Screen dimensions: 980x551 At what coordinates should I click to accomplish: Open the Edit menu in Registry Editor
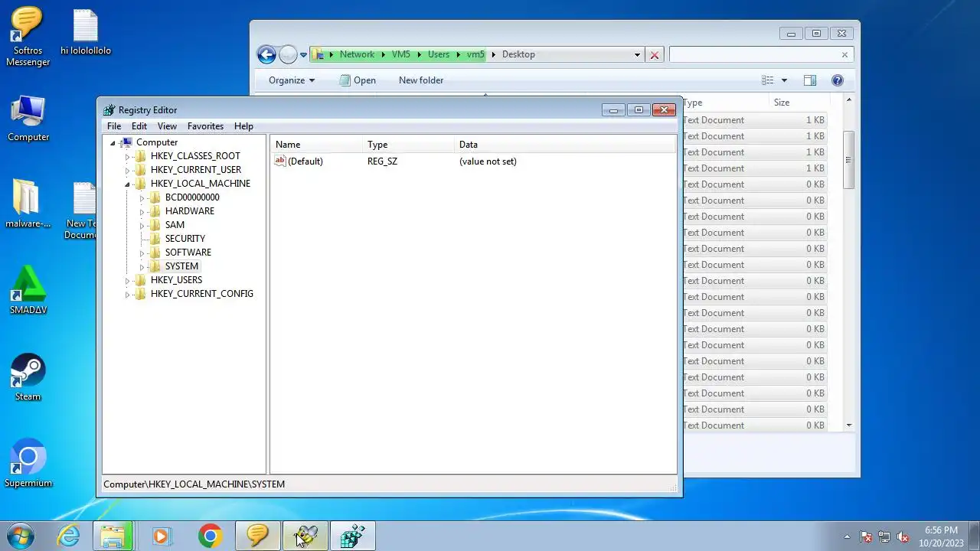pos(139,126)
